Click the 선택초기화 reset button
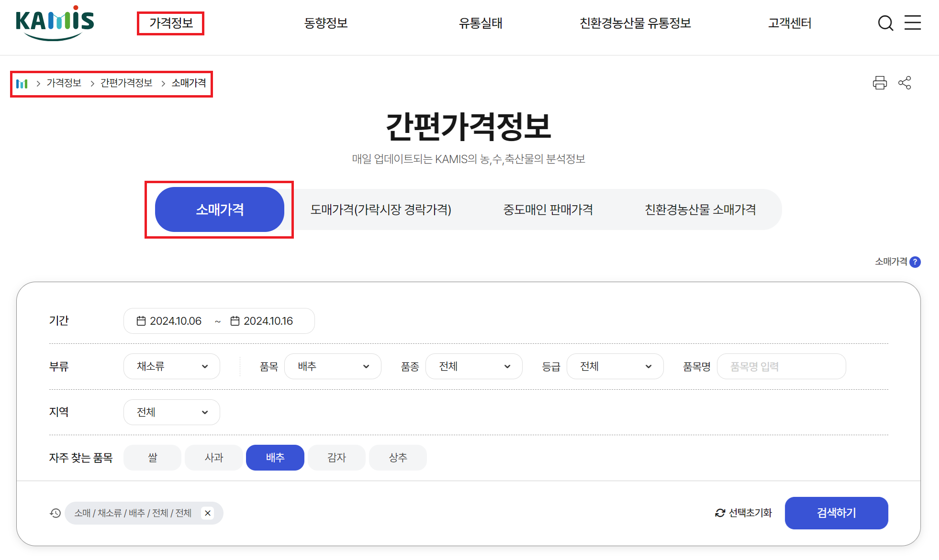The image size is (939, 560). [x=743, y=513]
